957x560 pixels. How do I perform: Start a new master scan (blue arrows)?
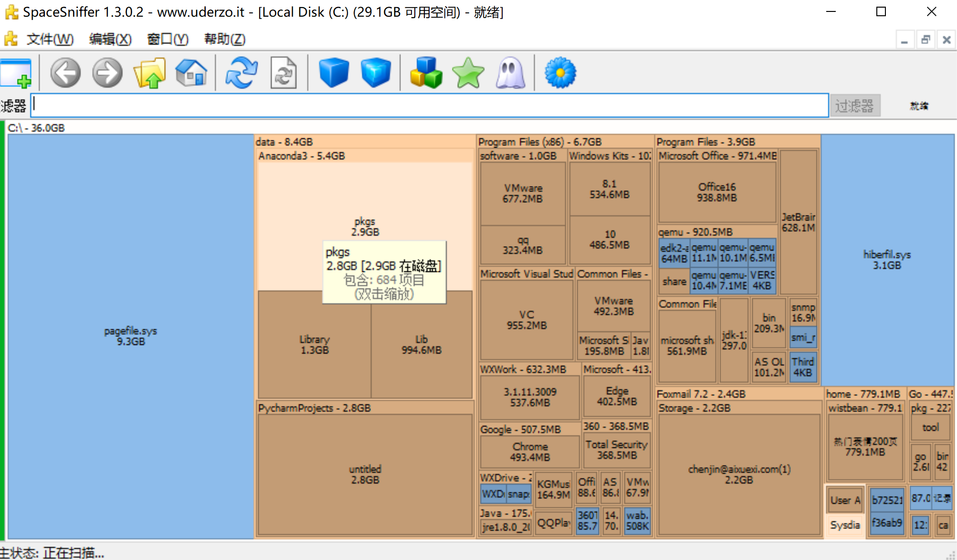(x=242, y=73)
